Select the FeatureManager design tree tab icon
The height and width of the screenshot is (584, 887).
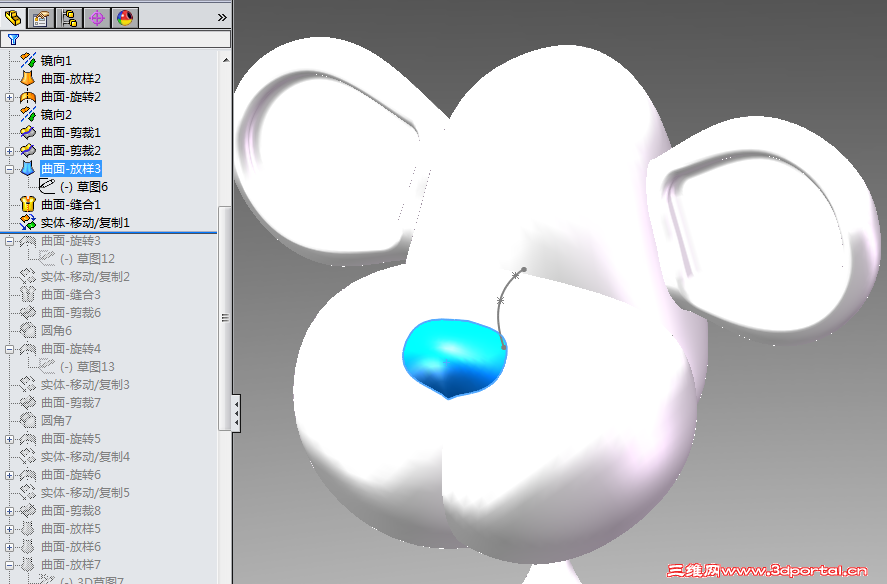tap(14, 17)
